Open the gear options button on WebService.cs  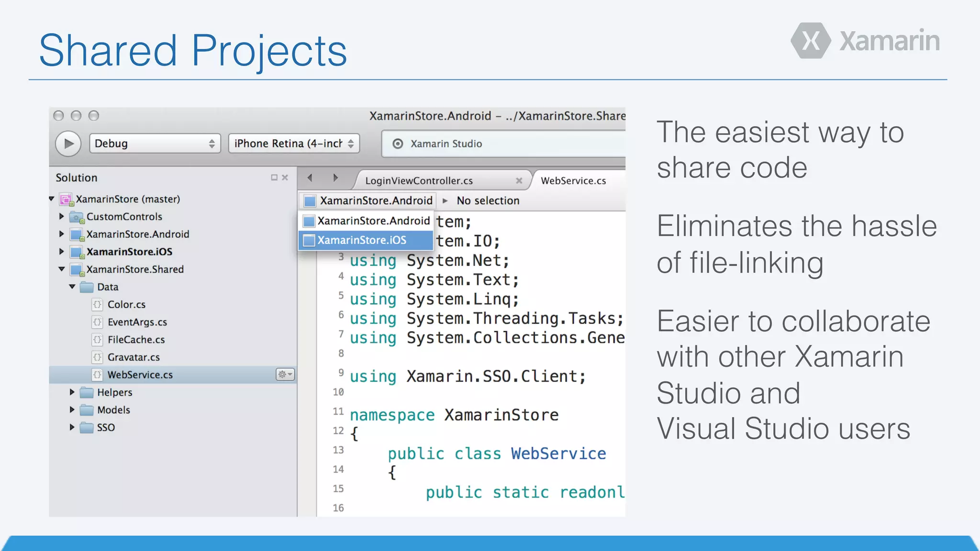285,375
